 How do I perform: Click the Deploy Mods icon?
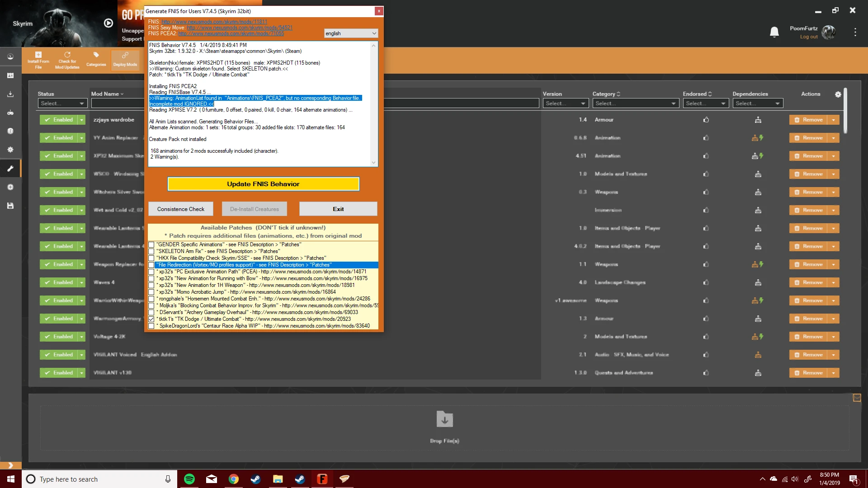point(125,60)
